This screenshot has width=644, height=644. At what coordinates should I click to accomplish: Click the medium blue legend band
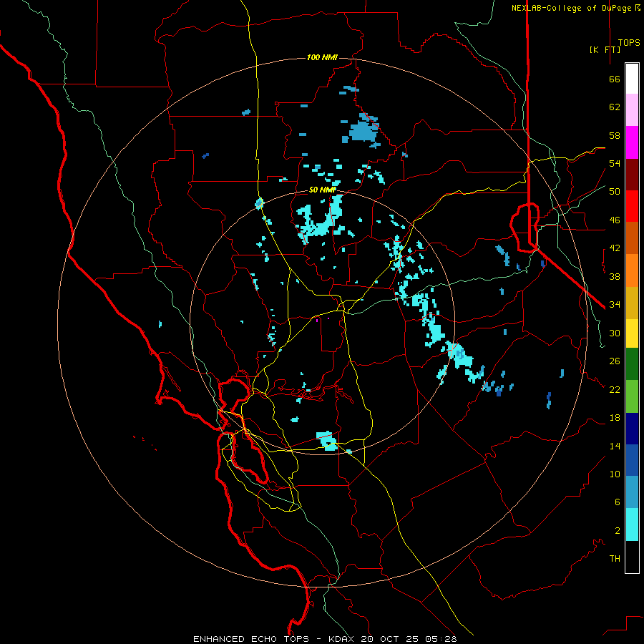[x=632, y=460]
